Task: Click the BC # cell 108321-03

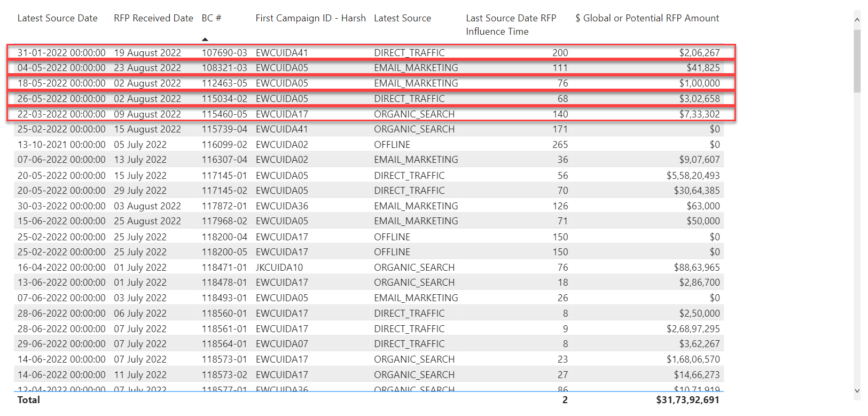Action: coord(224,68)
